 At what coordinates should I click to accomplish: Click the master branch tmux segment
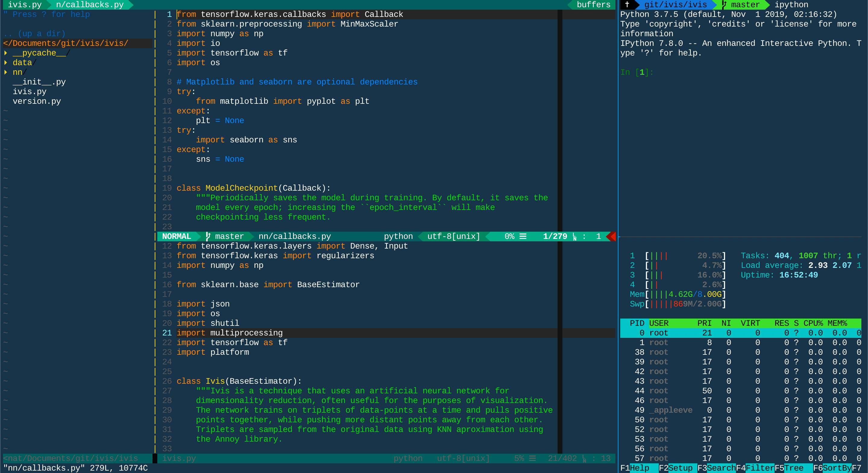pos(745,5)
